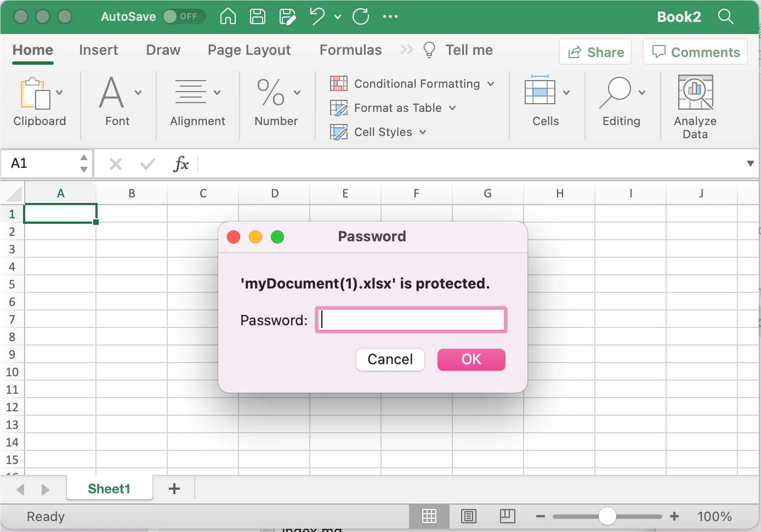
Task: Adjust the zoom slider in the status bar
Action: [607, 516]
